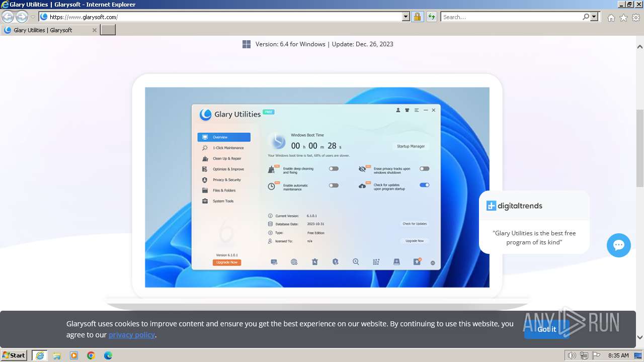644x362 pixels.
Task: Toggle Enable automatic maintenance switch
Action: click(334, 186)
